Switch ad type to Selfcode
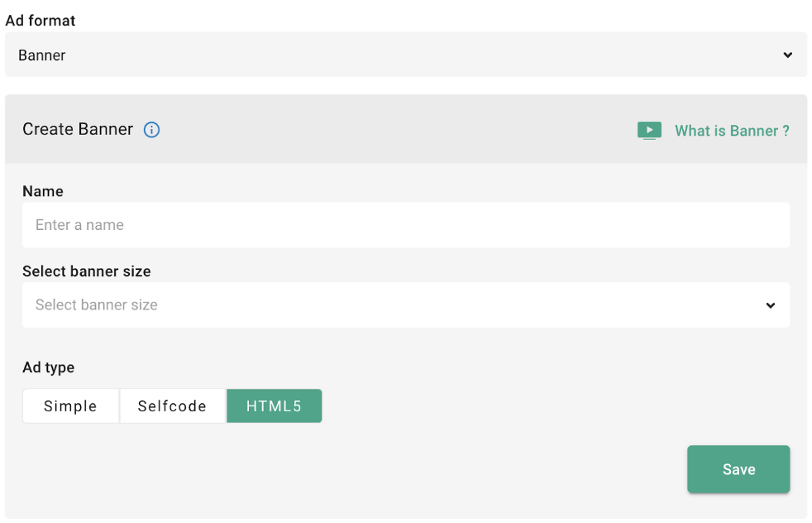The image size is (812, 523). pos(172,406)
